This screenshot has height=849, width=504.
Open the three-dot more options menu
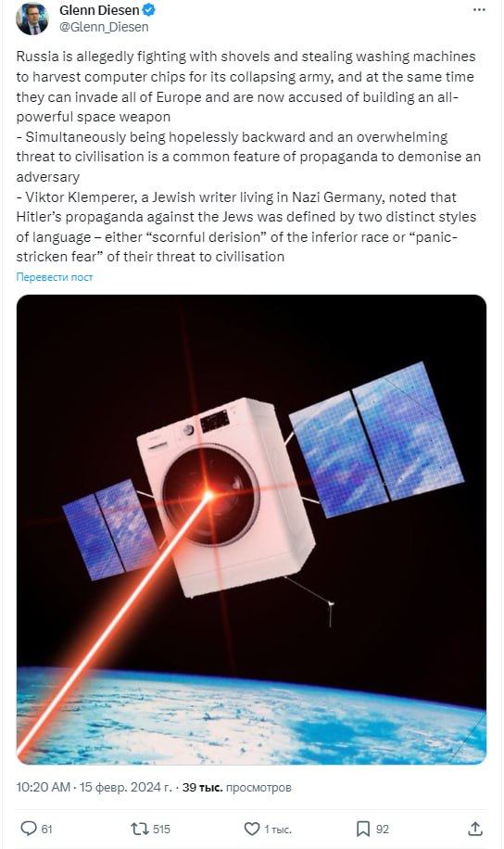tap(479, 10)
